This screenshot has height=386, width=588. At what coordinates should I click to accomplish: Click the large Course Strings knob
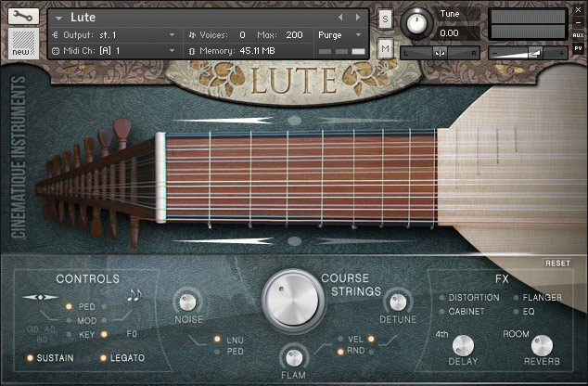[x=293, y=301]
